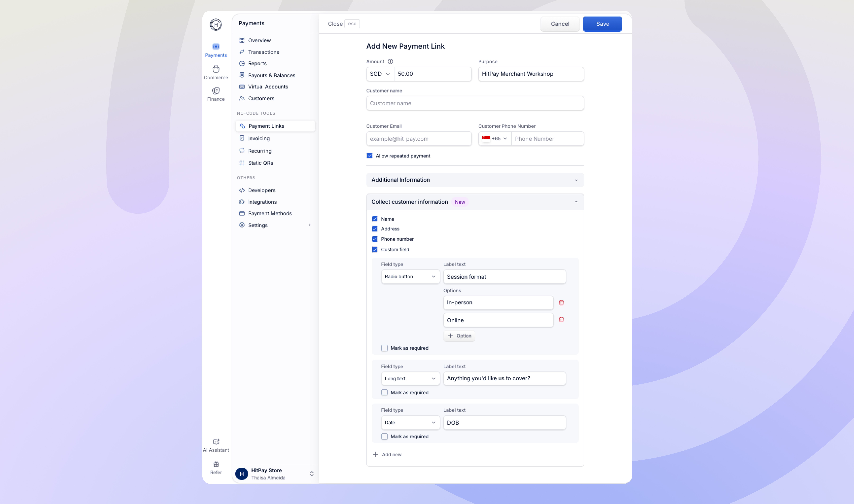Click the Static QRs icon
Image resolution: width=854 pixels, height=504 pixels.
click(x=242, y=163)
